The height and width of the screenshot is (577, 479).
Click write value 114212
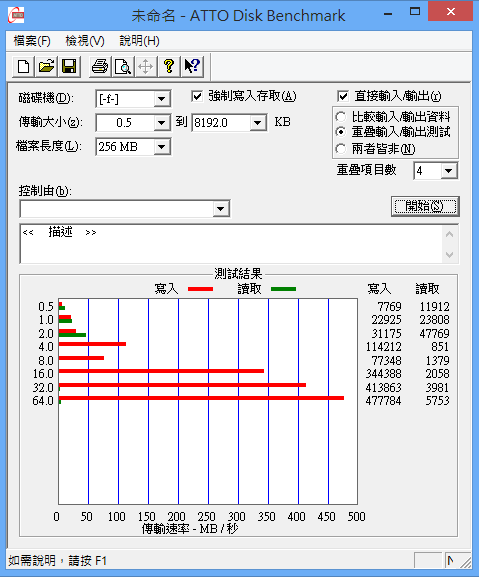(x=383, y=347)
